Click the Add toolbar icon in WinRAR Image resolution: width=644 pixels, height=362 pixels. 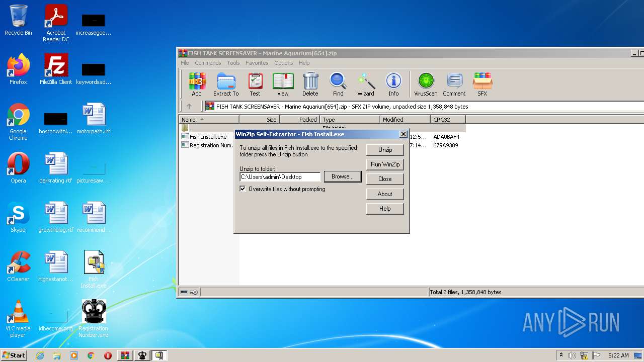197,84
